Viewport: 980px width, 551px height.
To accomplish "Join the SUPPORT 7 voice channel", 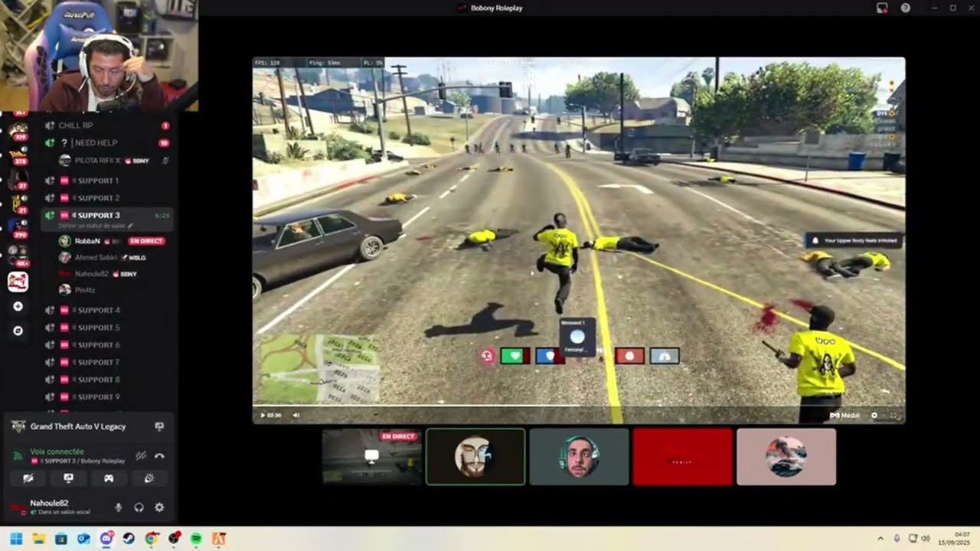I will [x=107, y=362].
